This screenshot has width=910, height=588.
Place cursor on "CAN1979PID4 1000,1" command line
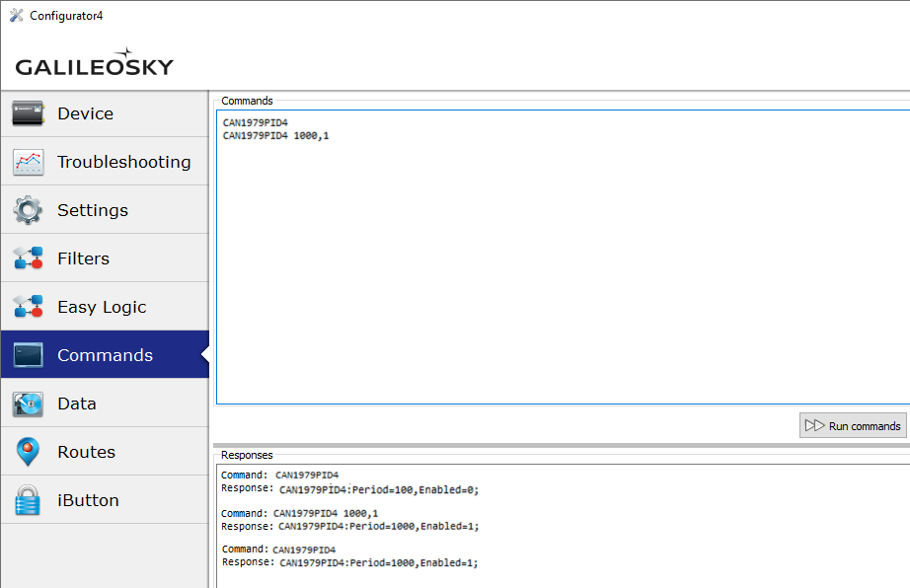(275, 135)
